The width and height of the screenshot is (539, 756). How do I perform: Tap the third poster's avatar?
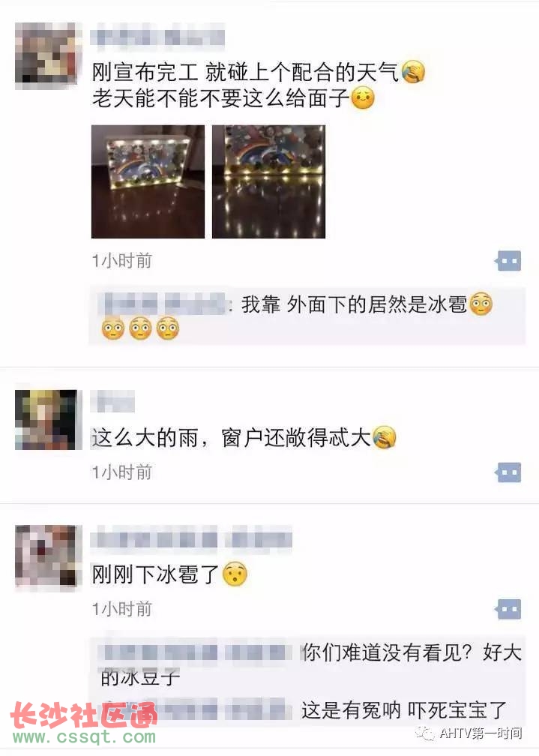pos(46,556)
